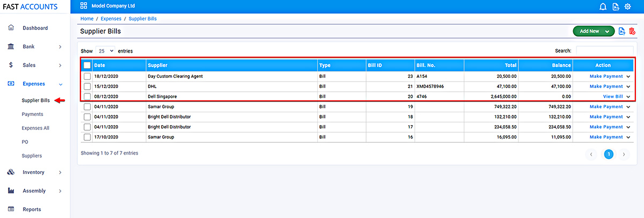644x218 pixels.
Task: Open the notifications bell icon
Action: point(603,6)
